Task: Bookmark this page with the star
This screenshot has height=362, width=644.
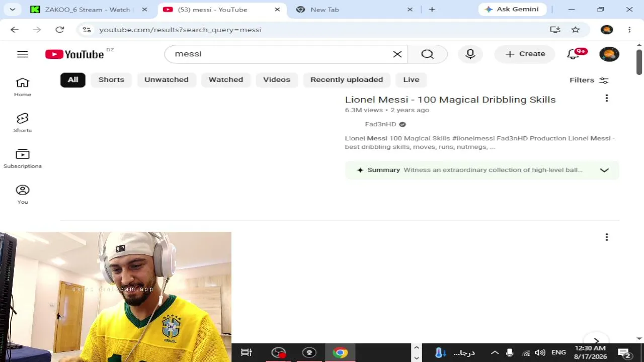Action: click(576, 30)
